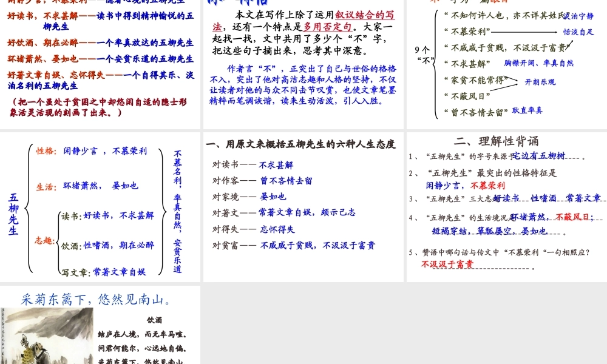Select the quote “家贫不能常得”
The width and height of the screenshot is (607, 364).
[476, 80]
